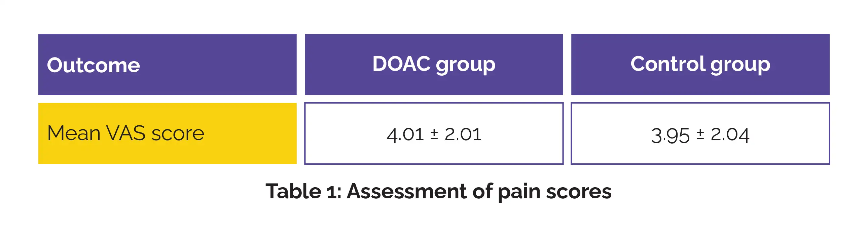868x237 pixels.
Task: Click the 3.95 mean value
Action: 670,136
